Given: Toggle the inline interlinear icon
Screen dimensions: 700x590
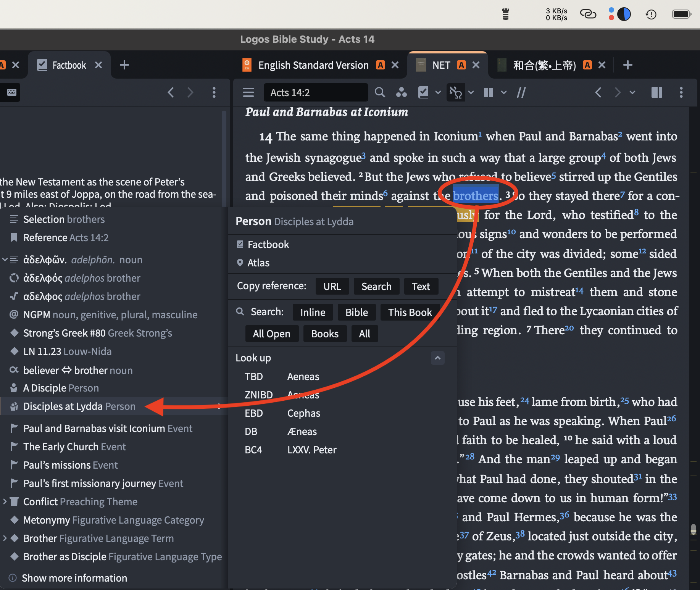Looking at the screenshot, I should (x=456, y=92).
